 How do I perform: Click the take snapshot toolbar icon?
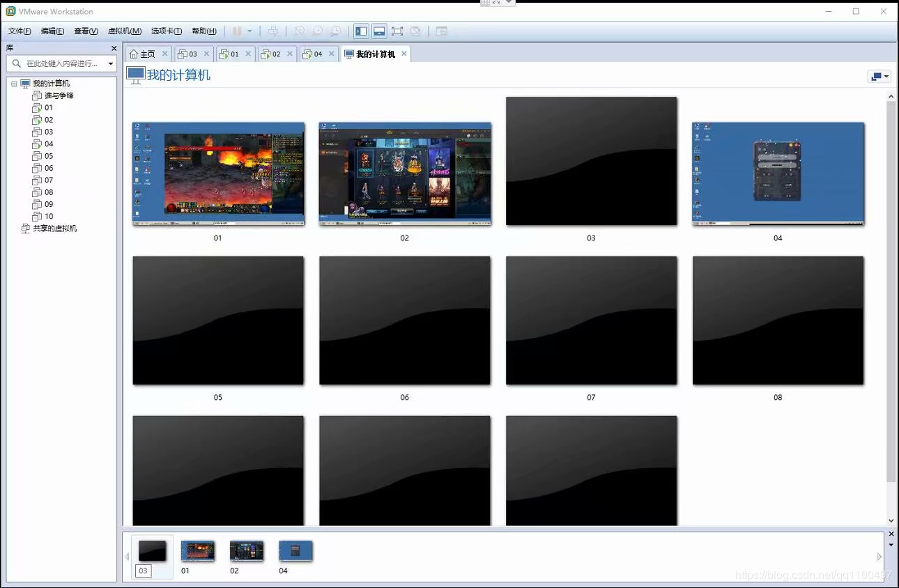[x=300, y=31]
